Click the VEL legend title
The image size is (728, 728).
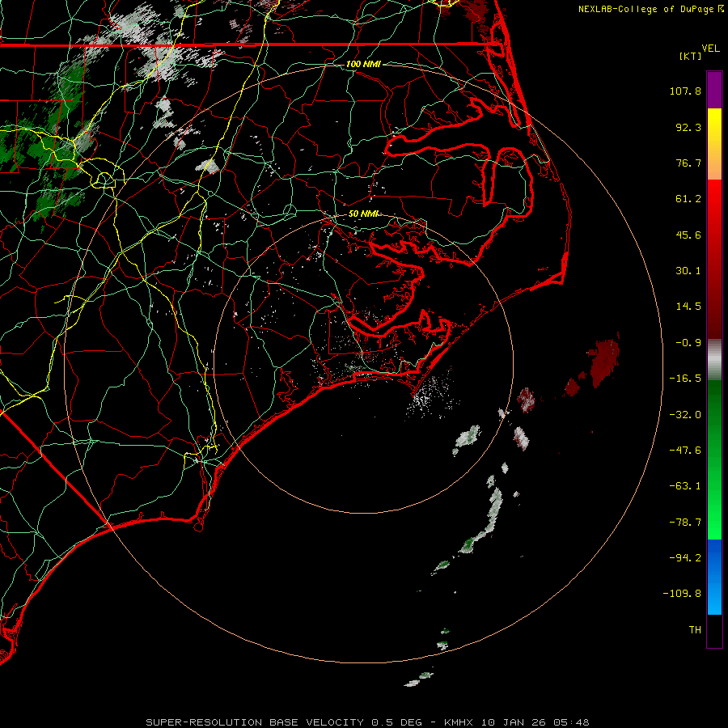point(710,49)
